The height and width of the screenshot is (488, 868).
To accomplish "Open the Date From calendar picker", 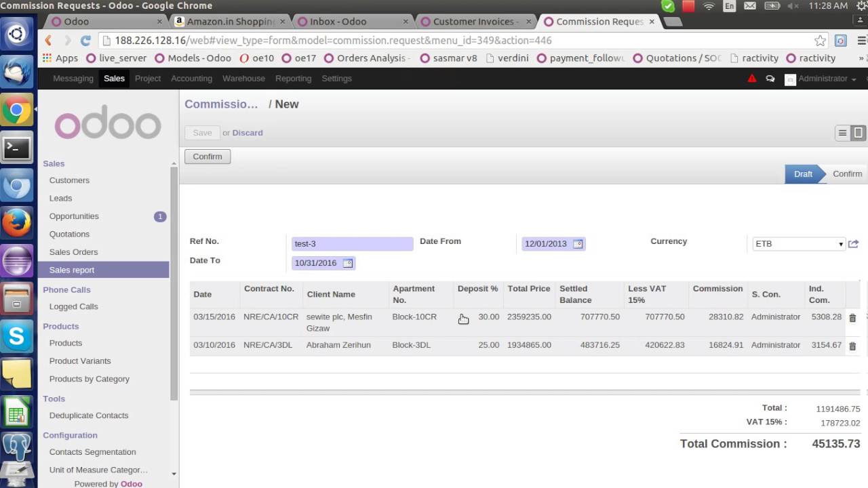I will pyautogui.click(x=578, y=244).
